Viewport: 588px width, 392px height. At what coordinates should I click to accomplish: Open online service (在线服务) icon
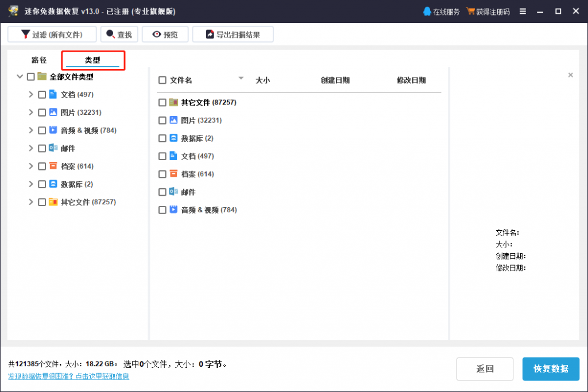[427, 11]
